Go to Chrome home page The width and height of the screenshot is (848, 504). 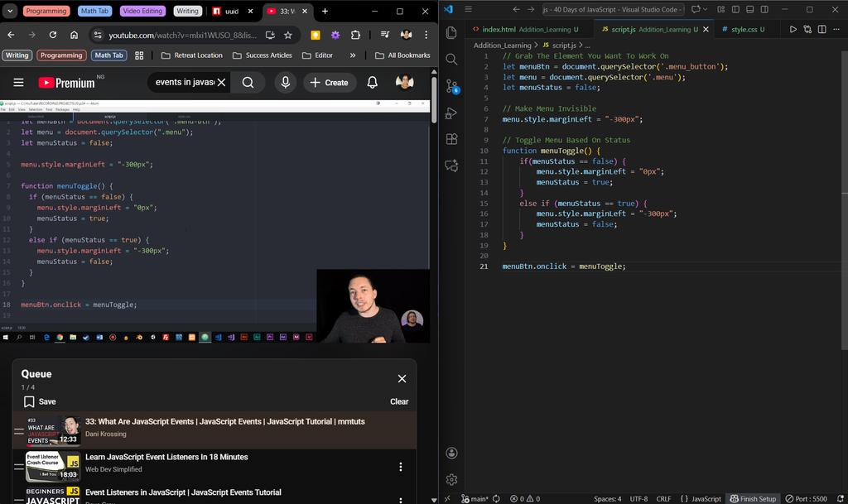[x=74, y=35]
